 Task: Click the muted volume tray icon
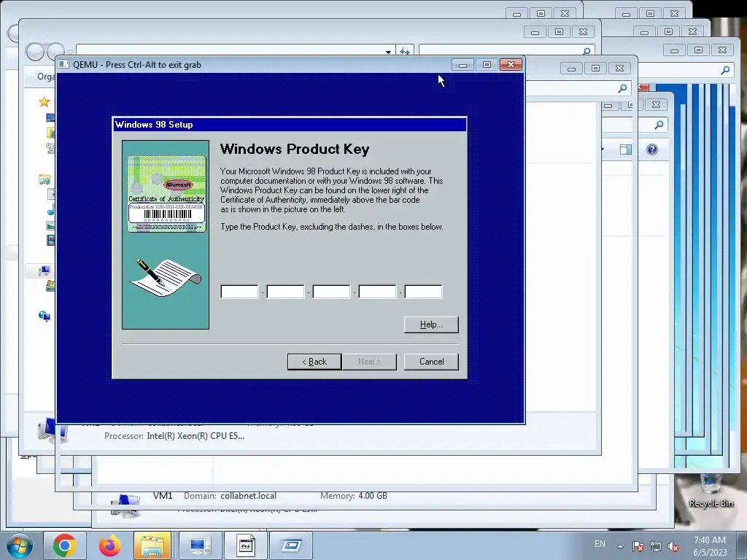(673, 546)
